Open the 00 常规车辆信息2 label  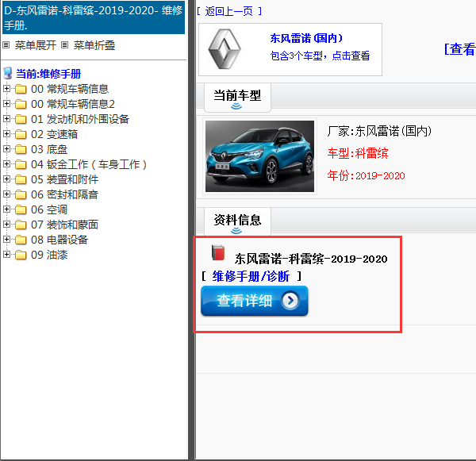73,104
